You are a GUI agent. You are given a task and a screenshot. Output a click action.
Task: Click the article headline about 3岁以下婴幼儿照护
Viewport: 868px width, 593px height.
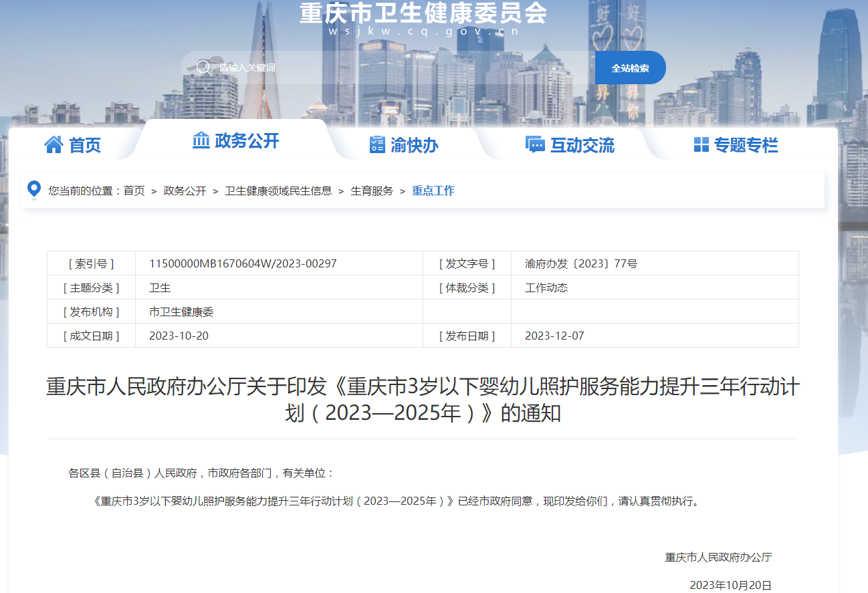point(423,400)
